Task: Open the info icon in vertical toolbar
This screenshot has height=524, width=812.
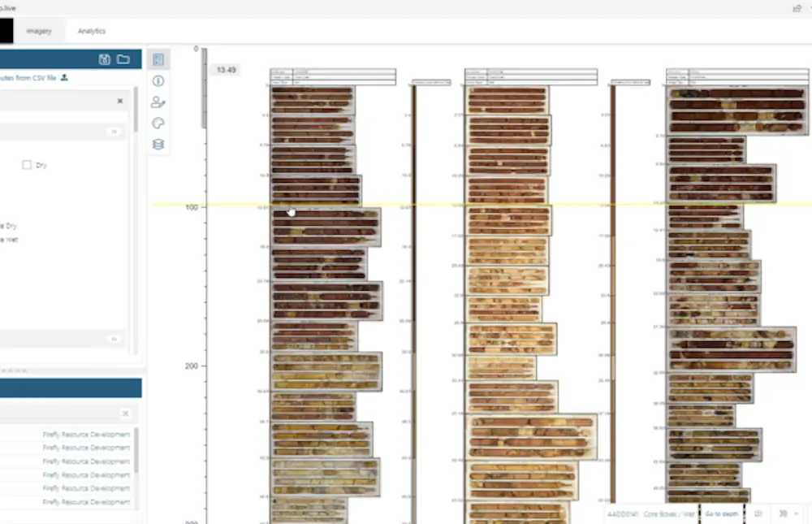Action: (158, 81)
